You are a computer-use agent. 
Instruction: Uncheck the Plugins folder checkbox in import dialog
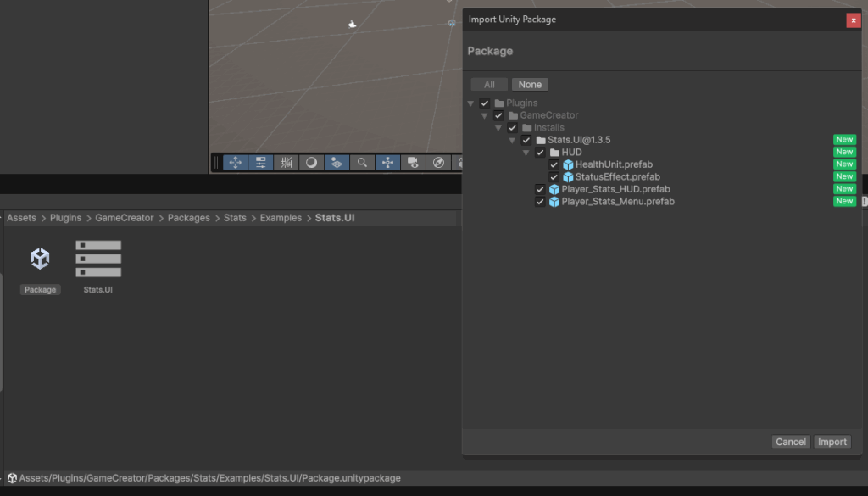click(x=485, y=103)
